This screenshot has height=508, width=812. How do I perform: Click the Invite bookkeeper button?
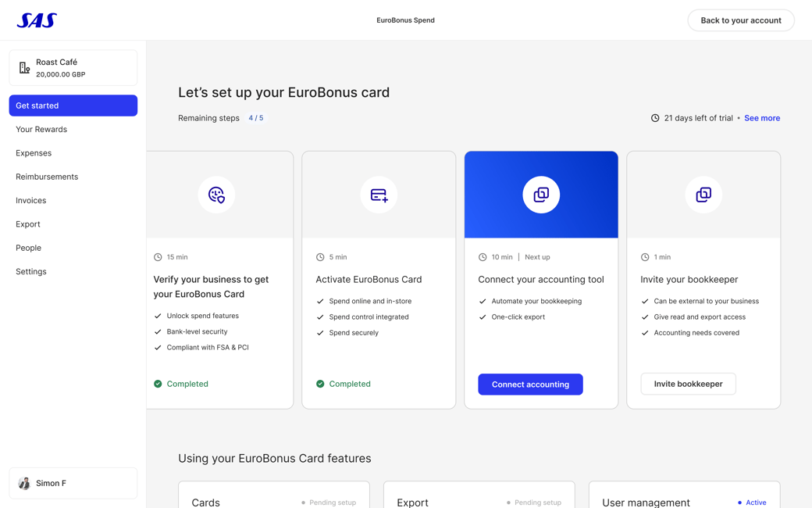688,384
